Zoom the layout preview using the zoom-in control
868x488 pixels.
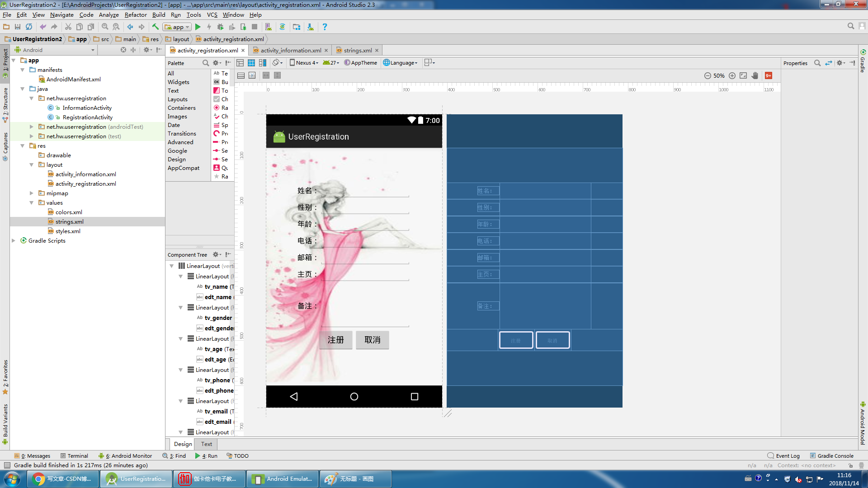(x=732, y=75)
